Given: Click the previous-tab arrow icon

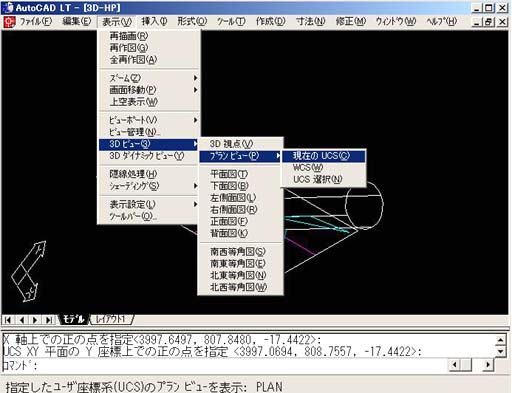Looking at the screenshot, I should click(x=22, y=320).
